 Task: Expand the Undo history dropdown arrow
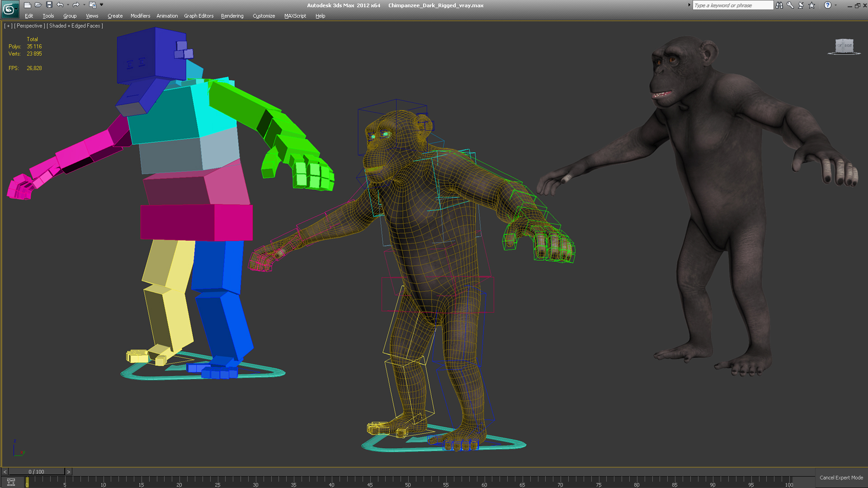[68, 5]
